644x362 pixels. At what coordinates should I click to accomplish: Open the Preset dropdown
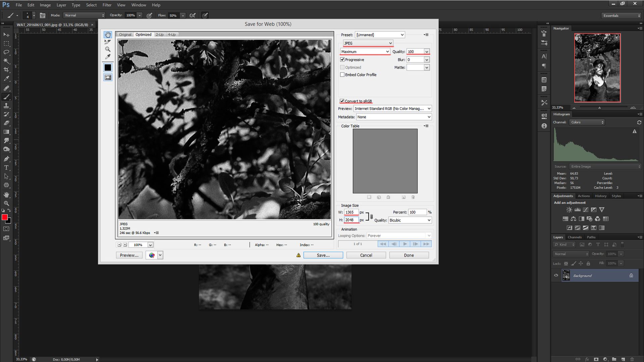click(x=380, y=35)
